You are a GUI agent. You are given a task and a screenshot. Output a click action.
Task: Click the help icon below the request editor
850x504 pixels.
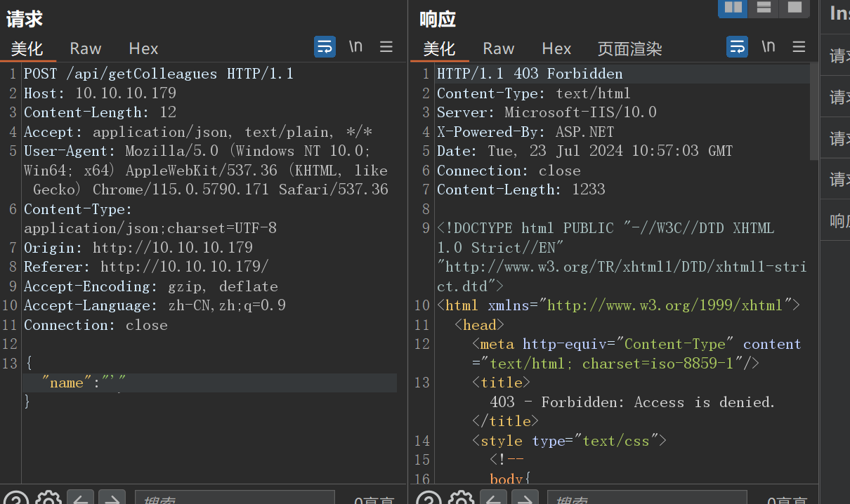(x=17, y=500)
